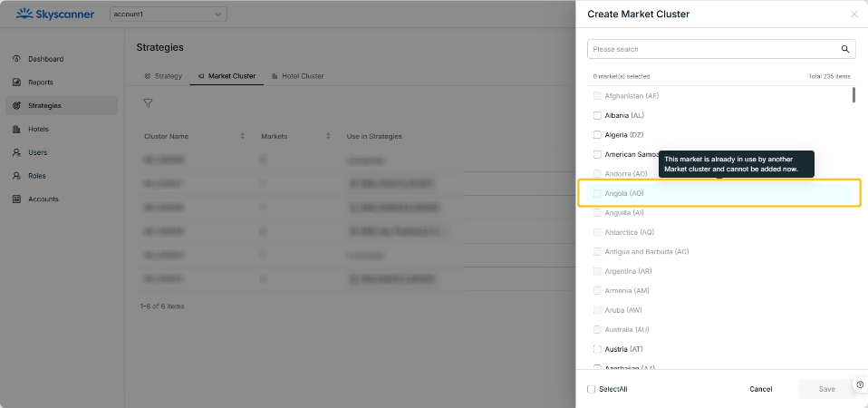This screenshot has height=408, width=868.
Task: Sort by Markets column arrows
Action: click(328, 136)
